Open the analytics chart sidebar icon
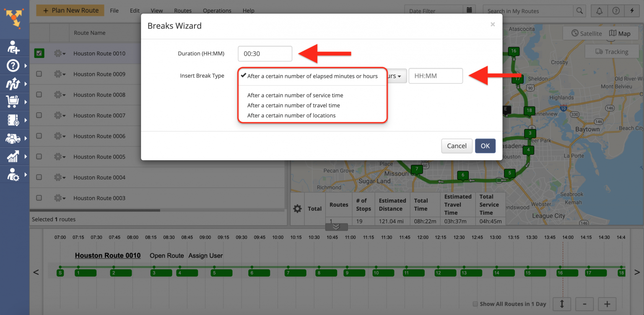Viewport: 644px width, 315px height. tap(13, 156)
